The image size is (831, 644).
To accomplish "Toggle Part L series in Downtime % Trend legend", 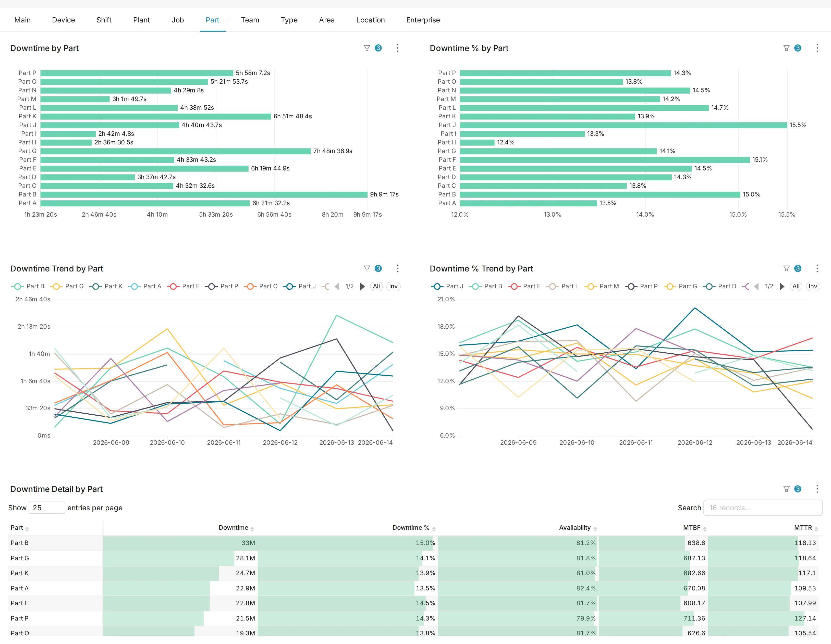I will (x=562, y=287).
